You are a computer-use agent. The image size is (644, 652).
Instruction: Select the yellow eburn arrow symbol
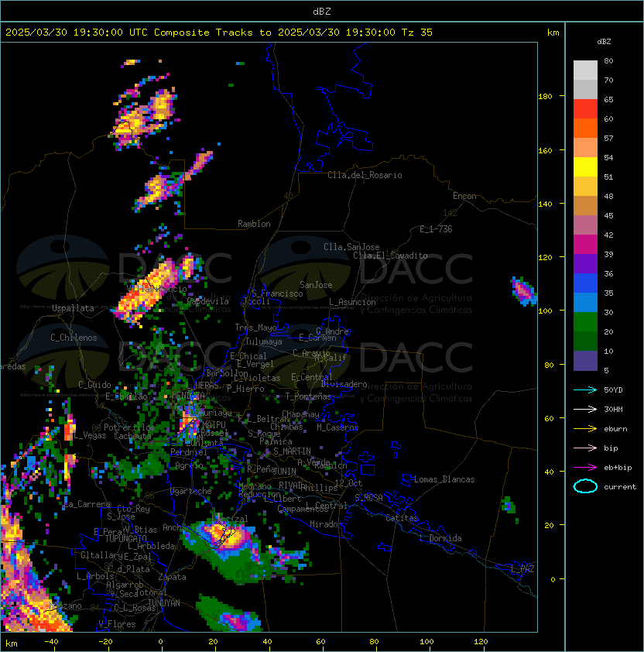click(x=585, y=429)
